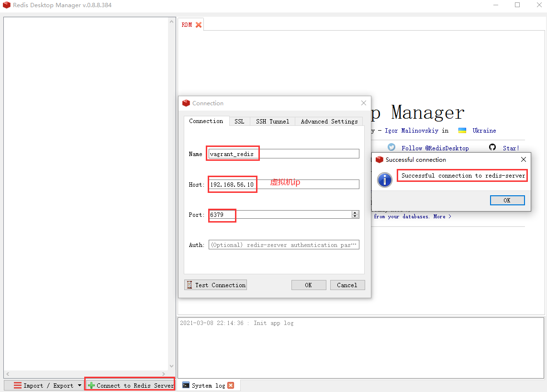Screen dimensions: 547x392
Task: Click Redis icon in Successful connection title
Action: point(379,159)
